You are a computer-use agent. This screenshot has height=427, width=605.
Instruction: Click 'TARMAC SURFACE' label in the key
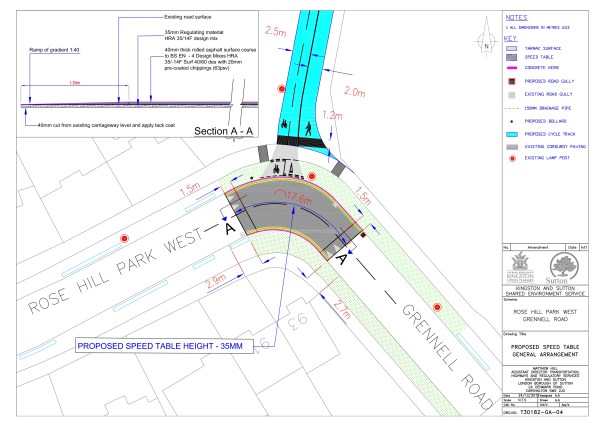[x=543, y=49]
